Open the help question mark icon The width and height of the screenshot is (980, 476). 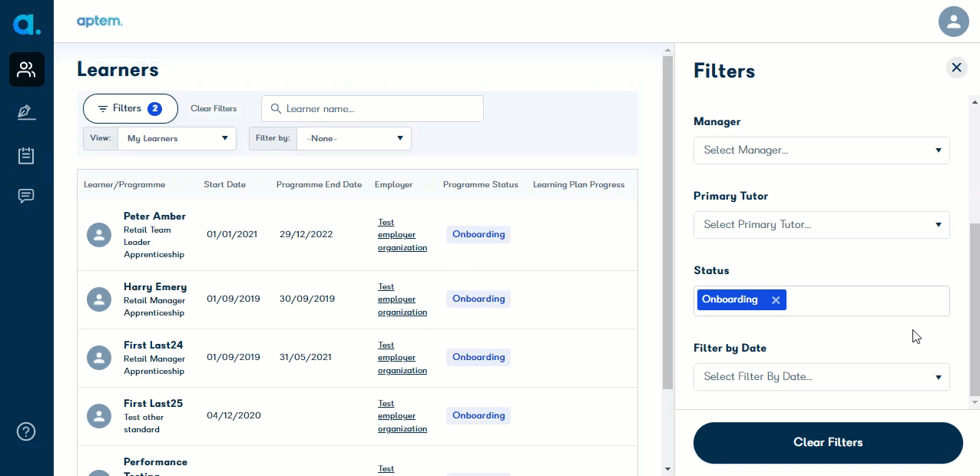click(26, 431)
